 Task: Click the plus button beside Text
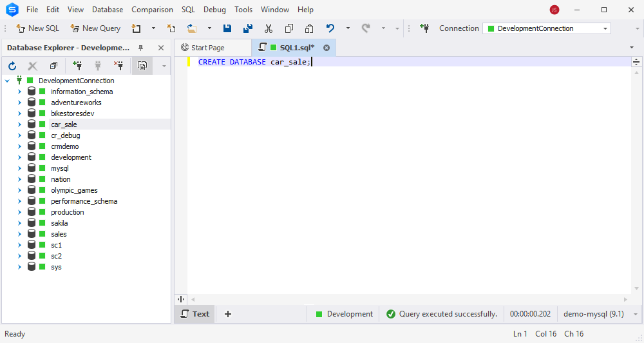(228, 314)
